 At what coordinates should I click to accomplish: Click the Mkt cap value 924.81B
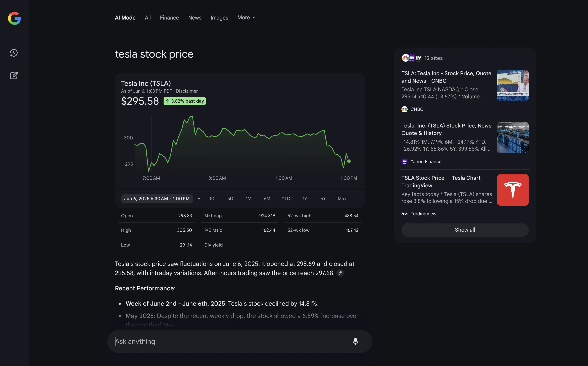267,216
